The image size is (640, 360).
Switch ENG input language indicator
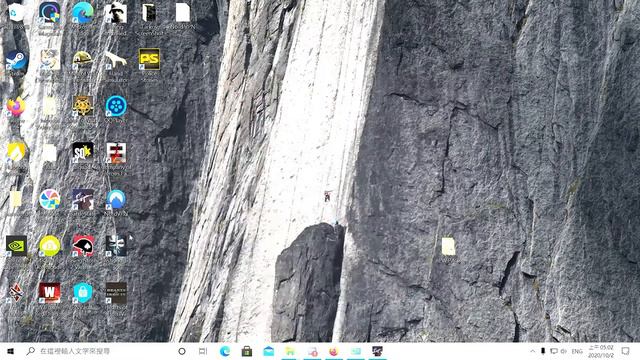(577, 351)
